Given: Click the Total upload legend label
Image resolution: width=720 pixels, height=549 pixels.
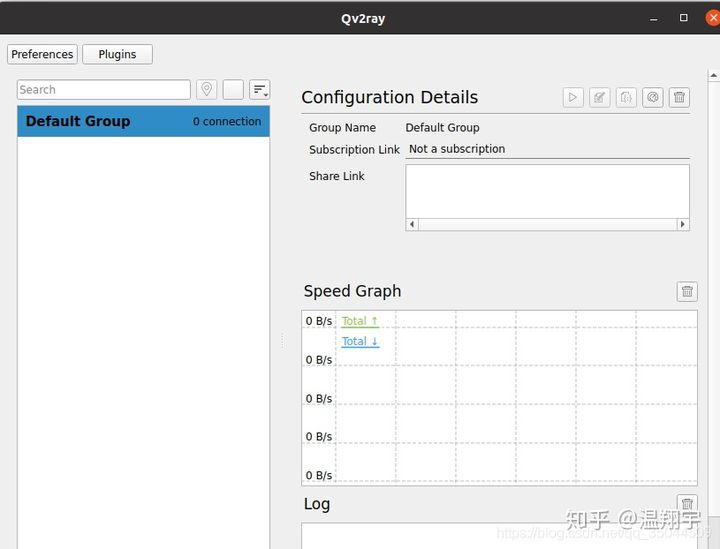Looking at the screenshot, I should pos(360,321).
